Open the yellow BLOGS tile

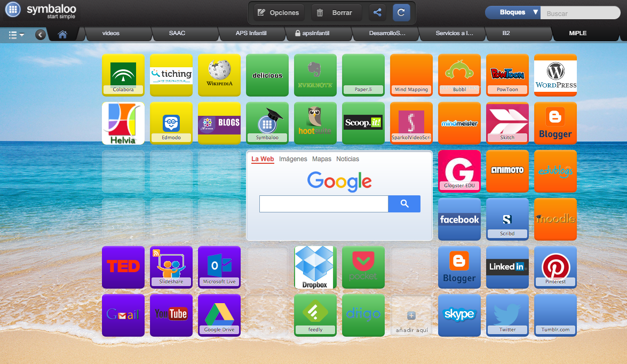(x=219, y=123)
